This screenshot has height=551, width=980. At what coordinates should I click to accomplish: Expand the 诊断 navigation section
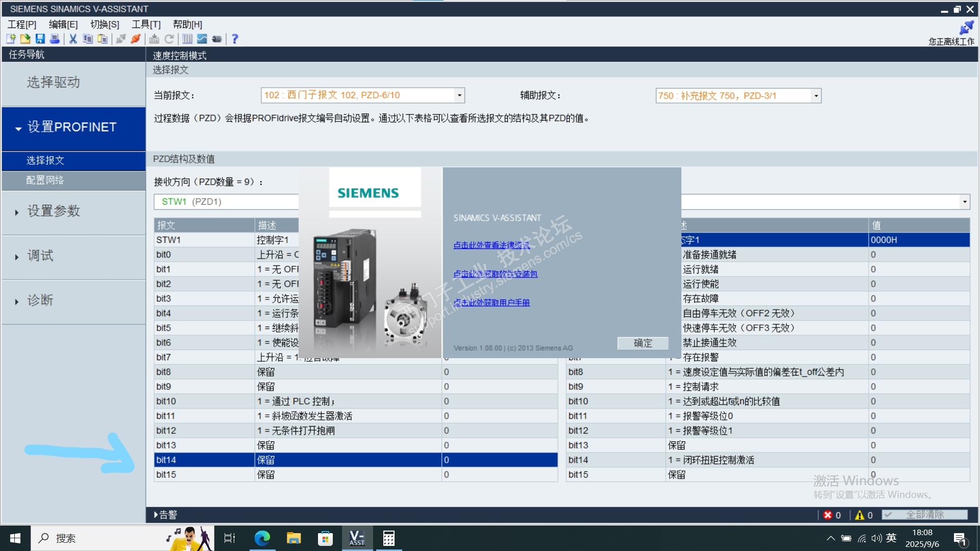pyautogui.click(x=40, y=300)
